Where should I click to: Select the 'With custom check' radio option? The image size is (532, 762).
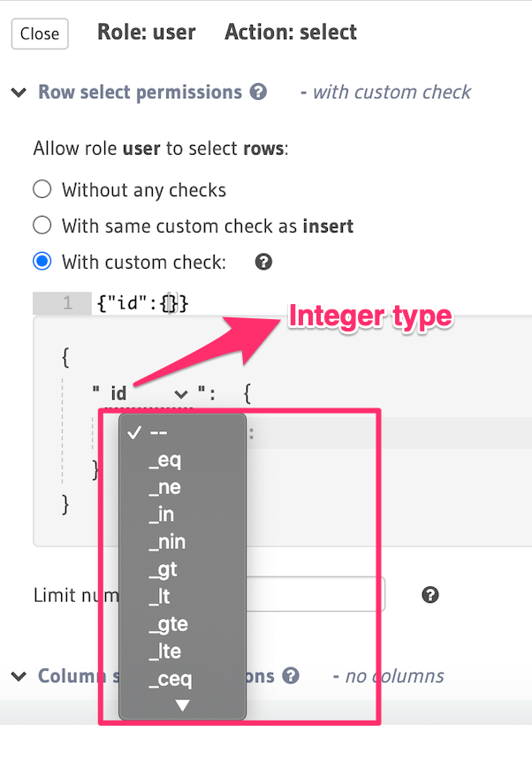[x=42, y=262]
